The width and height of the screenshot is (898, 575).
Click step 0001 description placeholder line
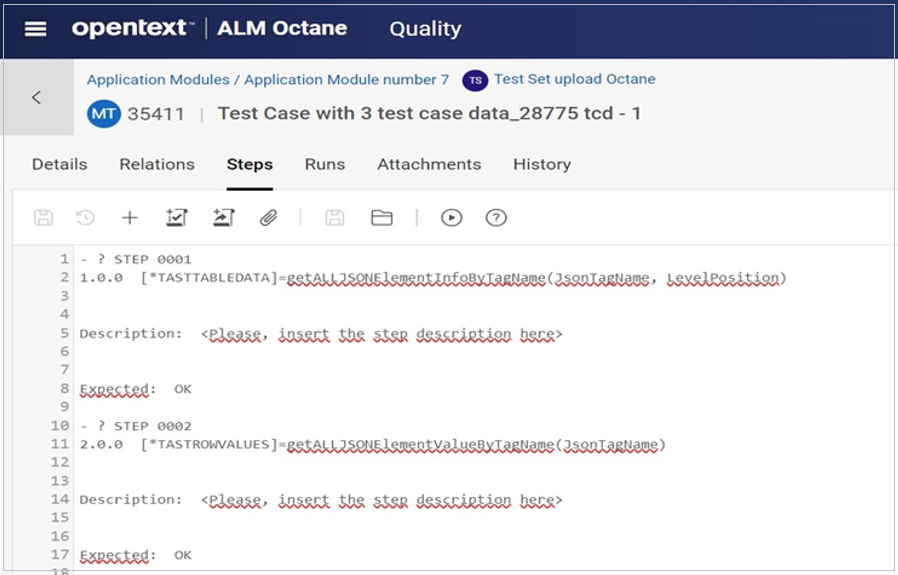coord(381,334)
